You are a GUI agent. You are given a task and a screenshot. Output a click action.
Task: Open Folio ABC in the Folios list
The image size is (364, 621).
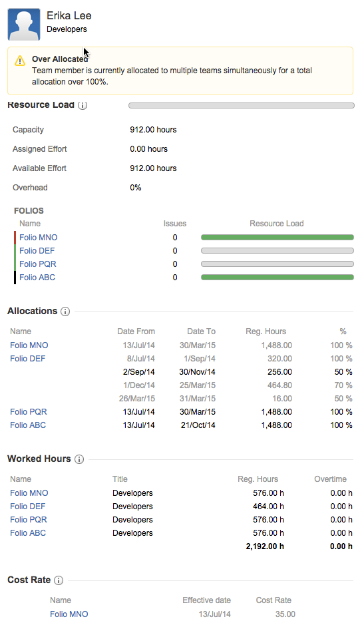click(37, 278)
